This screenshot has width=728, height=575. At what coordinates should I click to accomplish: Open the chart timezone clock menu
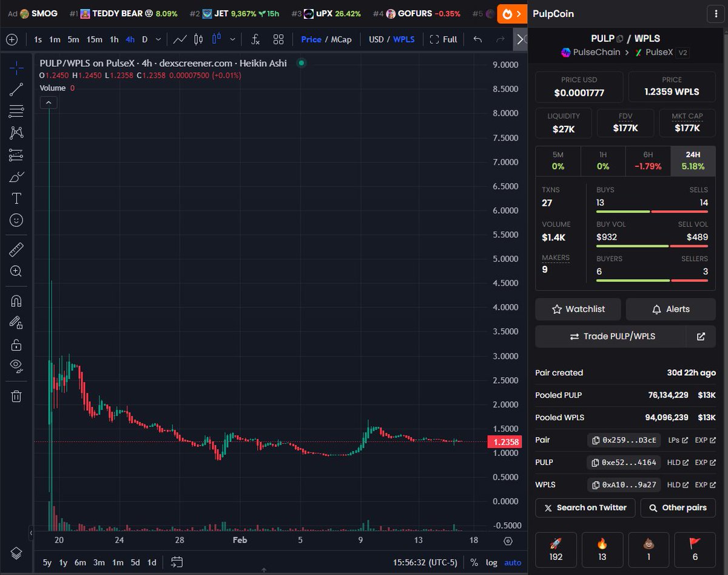click(424, 562)
